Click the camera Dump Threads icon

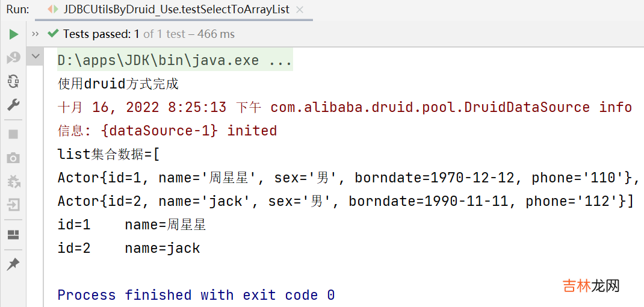pos(13,158)
